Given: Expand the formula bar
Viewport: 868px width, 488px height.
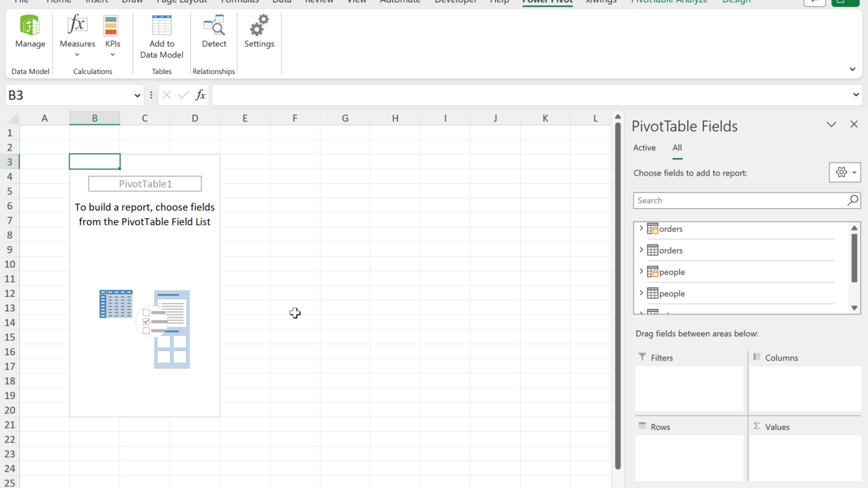Looking at the screenshot, I should (x=856, y=95).
